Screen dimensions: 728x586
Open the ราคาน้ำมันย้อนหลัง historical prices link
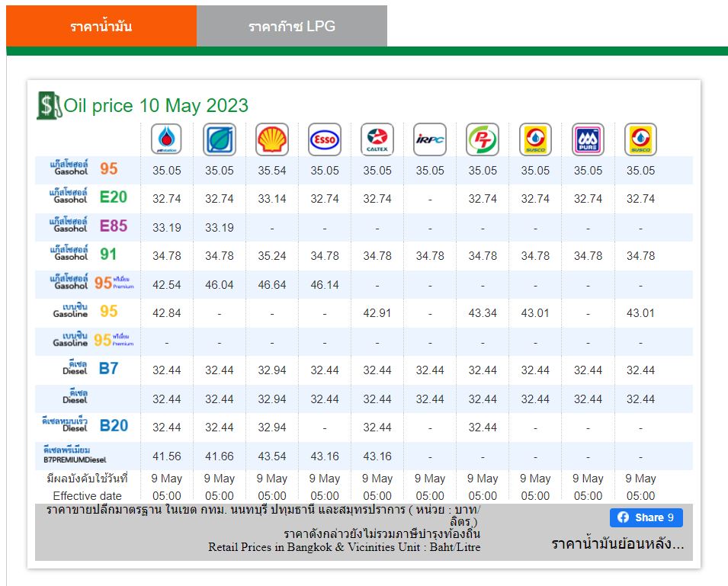617,544
